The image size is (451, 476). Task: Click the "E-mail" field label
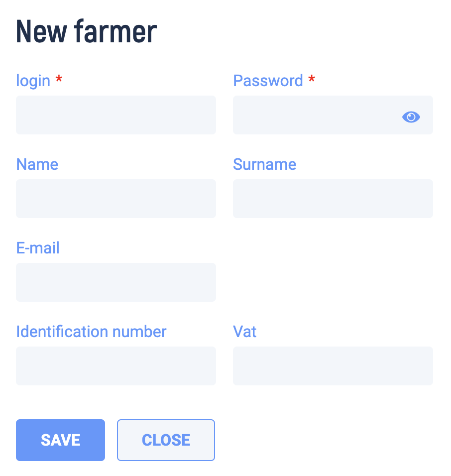coord(38,248)
